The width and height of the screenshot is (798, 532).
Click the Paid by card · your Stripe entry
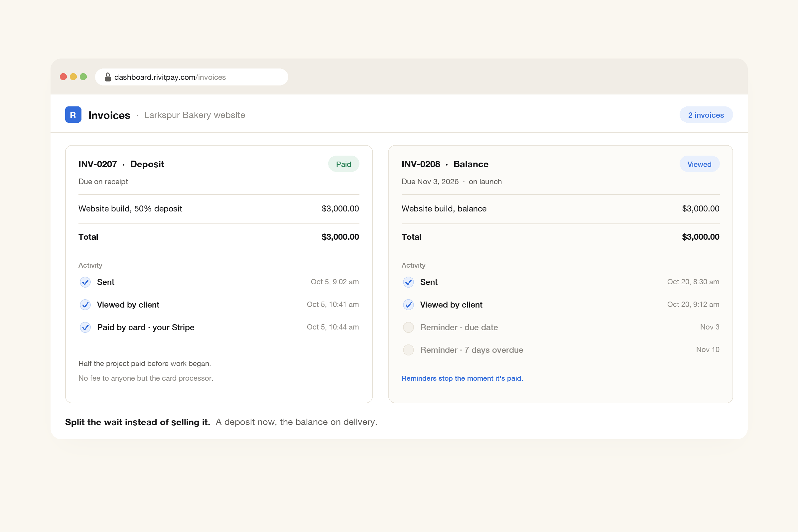146,328
